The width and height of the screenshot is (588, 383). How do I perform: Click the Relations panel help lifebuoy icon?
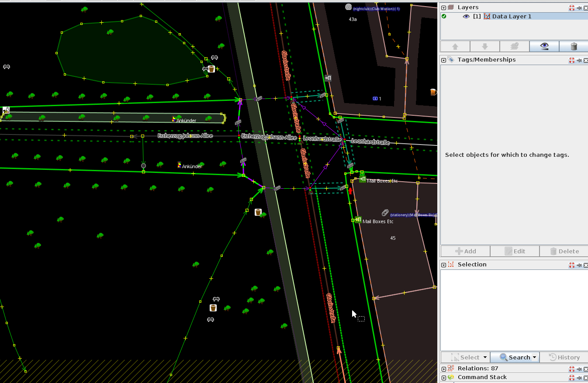(571, 369)
